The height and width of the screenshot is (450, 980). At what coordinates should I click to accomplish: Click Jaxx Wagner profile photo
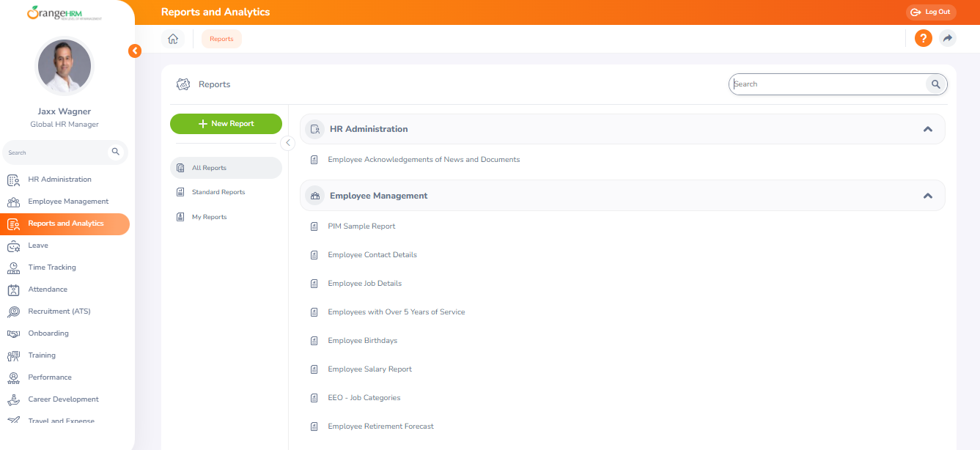pos(65,66)
